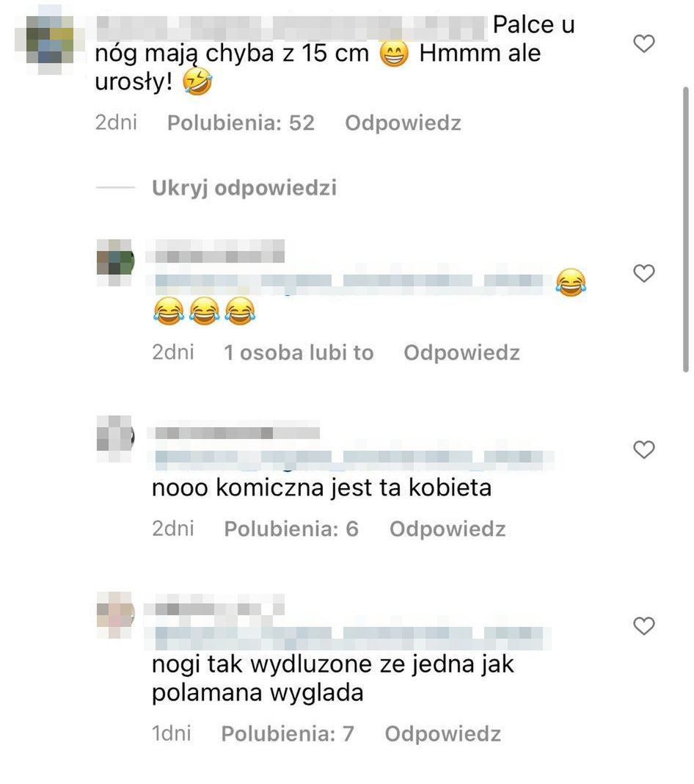The height and width of the screenshot is (784, 694).
Task: Like the comment about 15 cm toes
Action: (x=643, y=43)
